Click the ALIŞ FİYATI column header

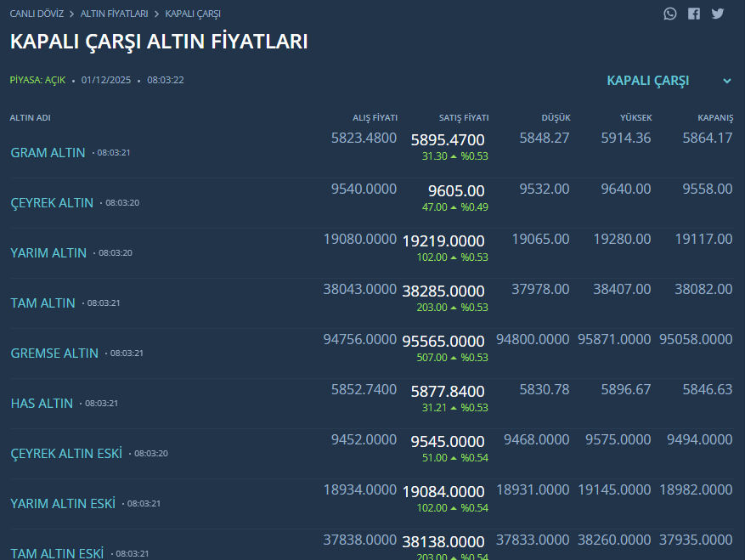pos(375,118)
